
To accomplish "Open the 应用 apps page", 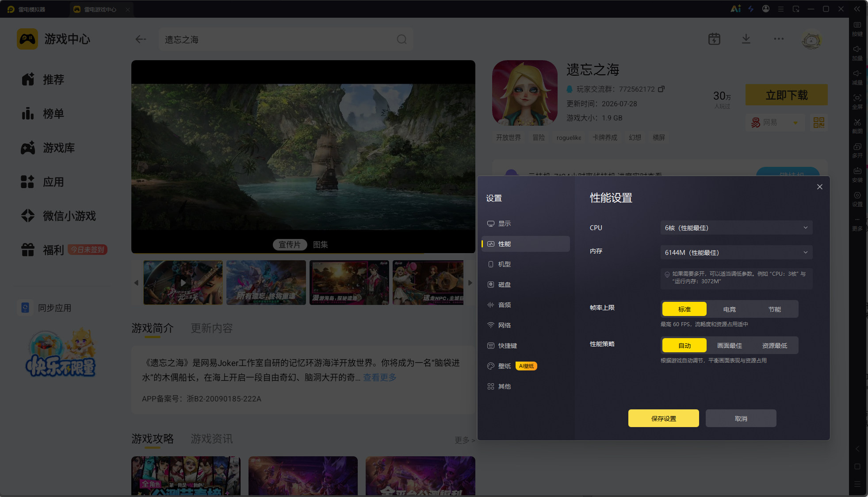I will (43, 182).
